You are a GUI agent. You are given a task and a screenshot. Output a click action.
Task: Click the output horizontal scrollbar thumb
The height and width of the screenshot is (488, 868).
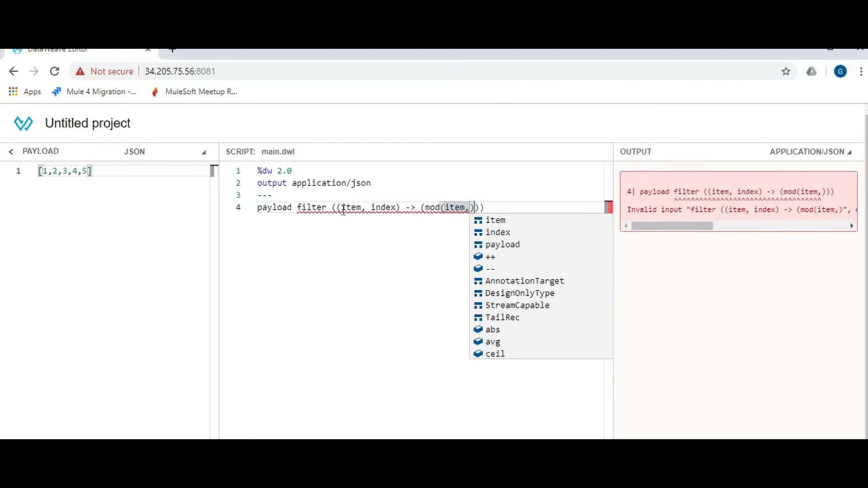click(671, 226)
